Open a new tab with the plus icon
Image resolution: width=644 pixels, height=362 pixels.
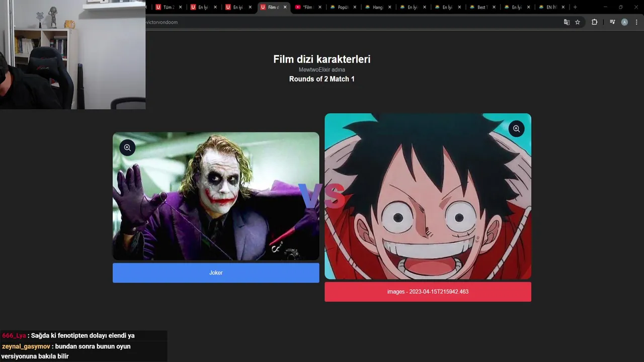[575, 7]
